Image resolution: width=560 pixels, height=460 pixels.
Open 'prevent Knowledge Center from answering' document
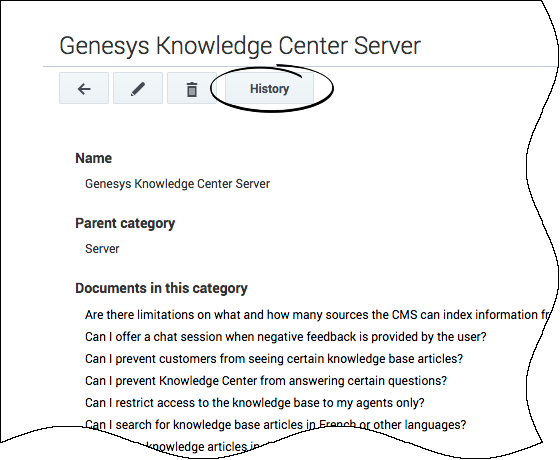(x=266, y=381)
